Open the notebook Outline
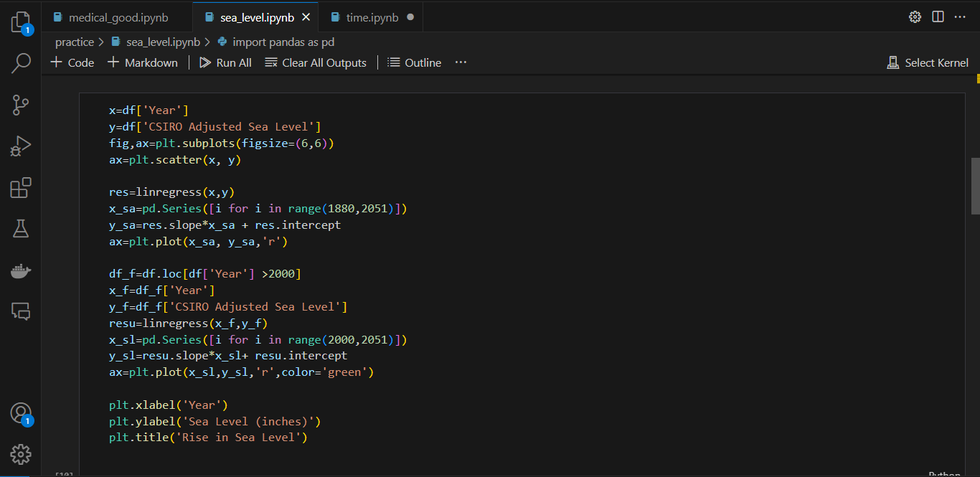Viewport: 980px width, 477px height. 415,62
